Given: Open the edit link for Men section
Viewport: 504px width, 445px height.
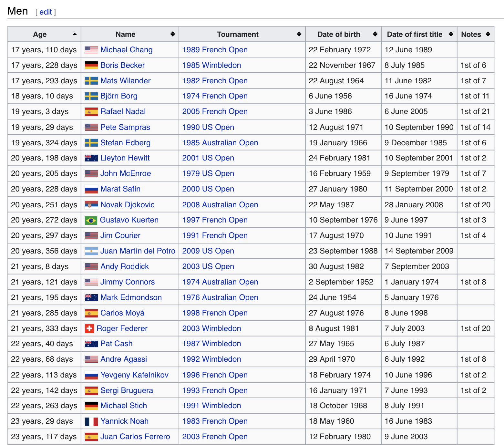Looking at the screenshot, I should click(x=46, y=12).
